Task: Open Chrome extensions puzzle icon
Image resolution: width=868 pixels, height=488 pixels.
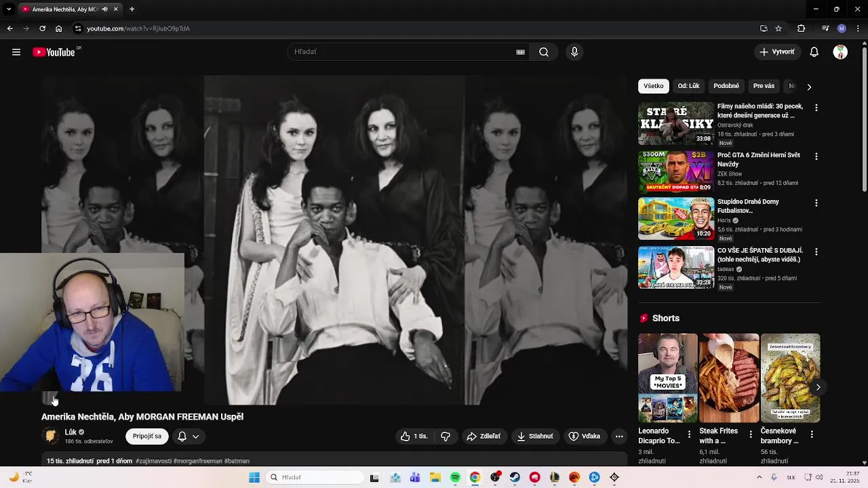Action: pyautogui.click(x=802, y=28)
